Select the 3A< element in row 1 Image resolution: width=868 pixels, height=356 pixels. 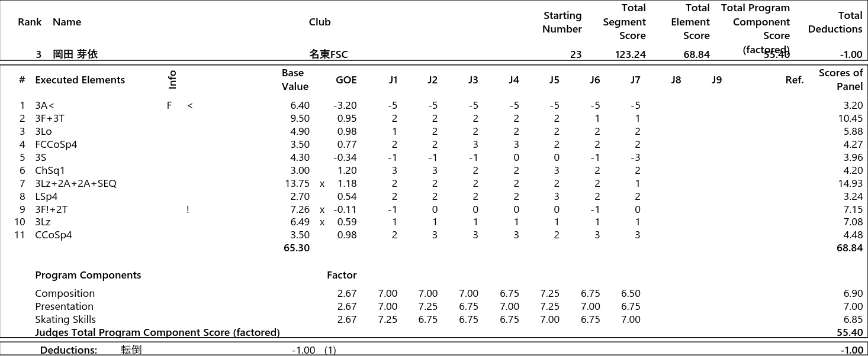coord(44,106)
